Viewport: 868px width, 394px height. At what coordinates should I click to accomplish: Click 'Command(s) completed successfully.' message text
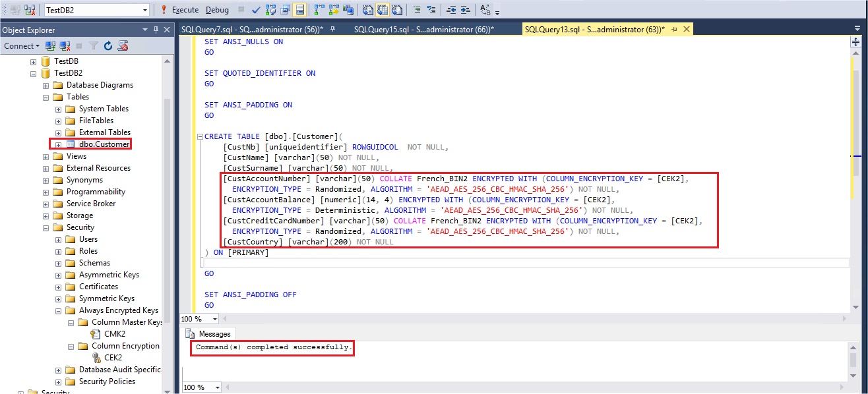point(274,347)
